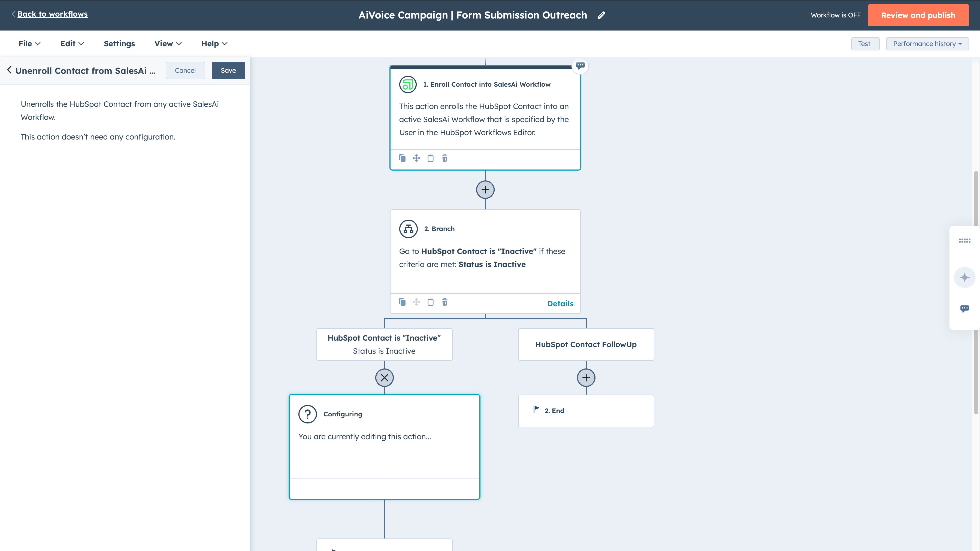Image resolution: width=980 pixels, height=551 pixels.
Task: Click the move icon on Enroll Contact card
Action: [x=416, y=158]
